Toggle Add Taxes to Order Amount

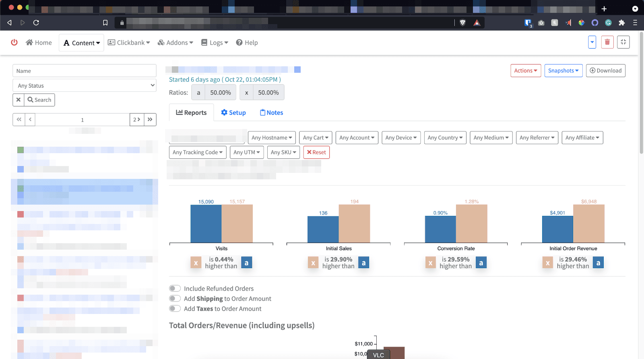click(175, 309)
